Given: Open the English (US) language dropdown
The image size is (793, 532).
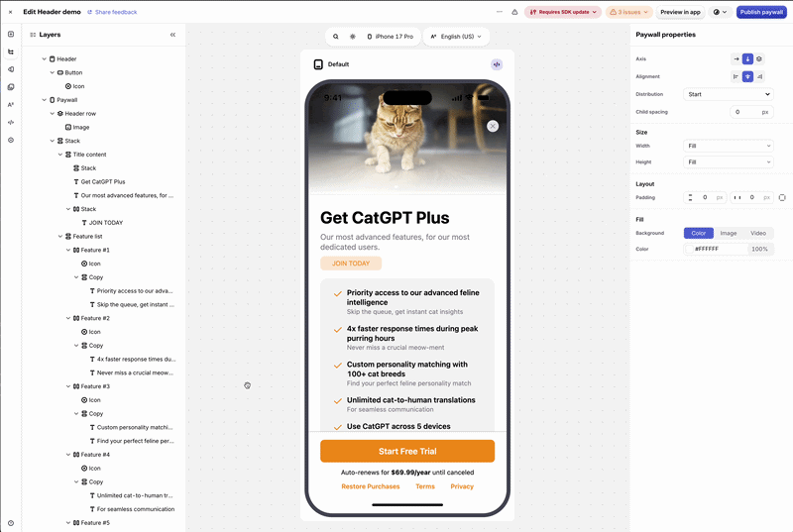Looking at the screenshot, I should (x=456, y=37).
